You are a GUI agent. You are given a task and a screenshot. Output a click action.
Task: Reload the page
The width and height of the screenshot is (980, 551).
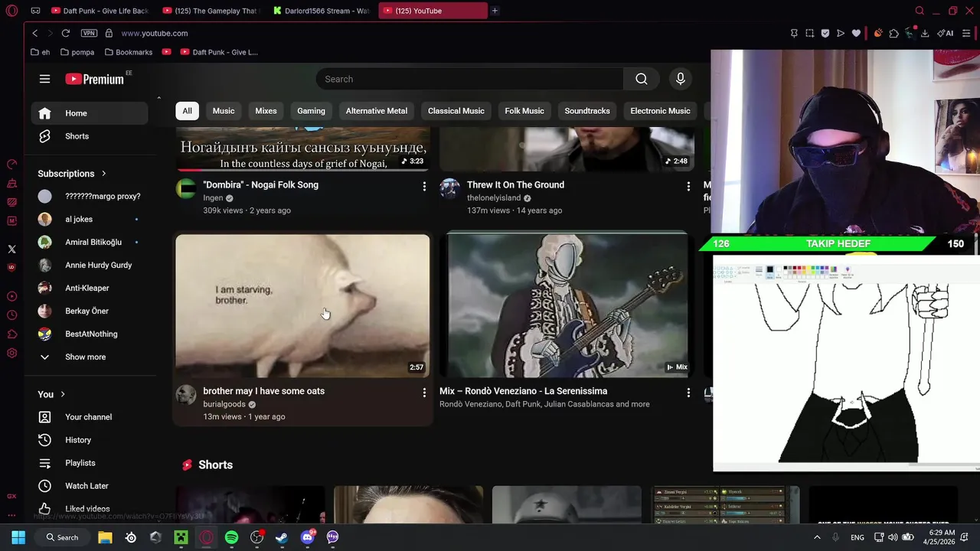66,33
